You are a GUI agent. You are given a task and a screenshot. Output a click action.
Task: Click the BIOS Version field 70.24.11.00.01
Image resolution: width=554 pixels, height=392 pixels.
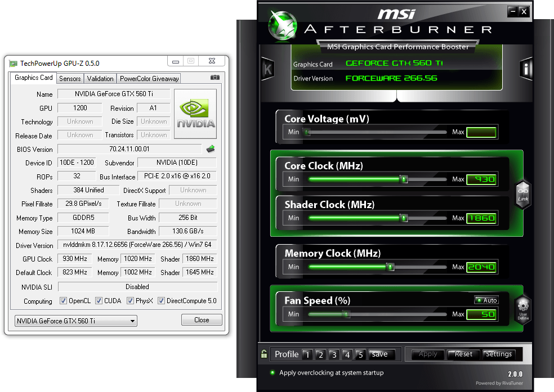[x=129, y=149]
